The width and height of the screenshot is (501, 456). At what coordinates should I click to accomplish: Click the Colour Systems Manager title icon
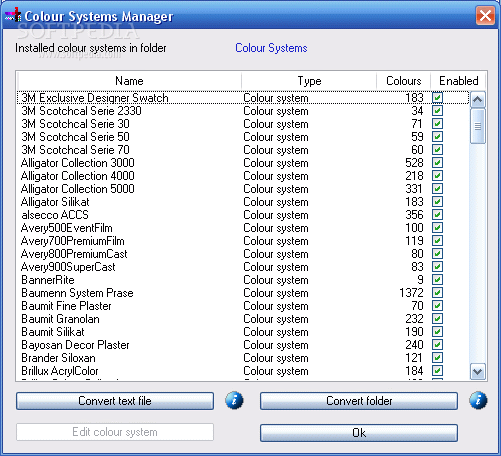coord(13,15)
